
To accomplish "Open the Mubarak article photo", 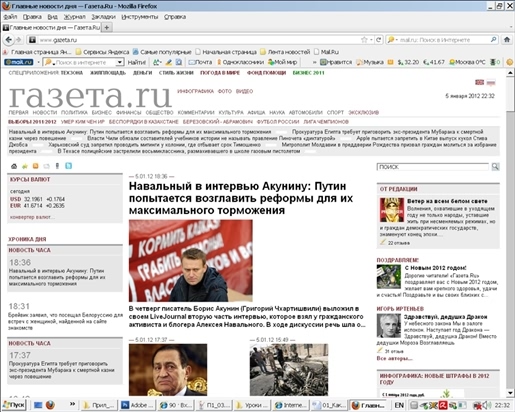I will (x=168, y=370).
